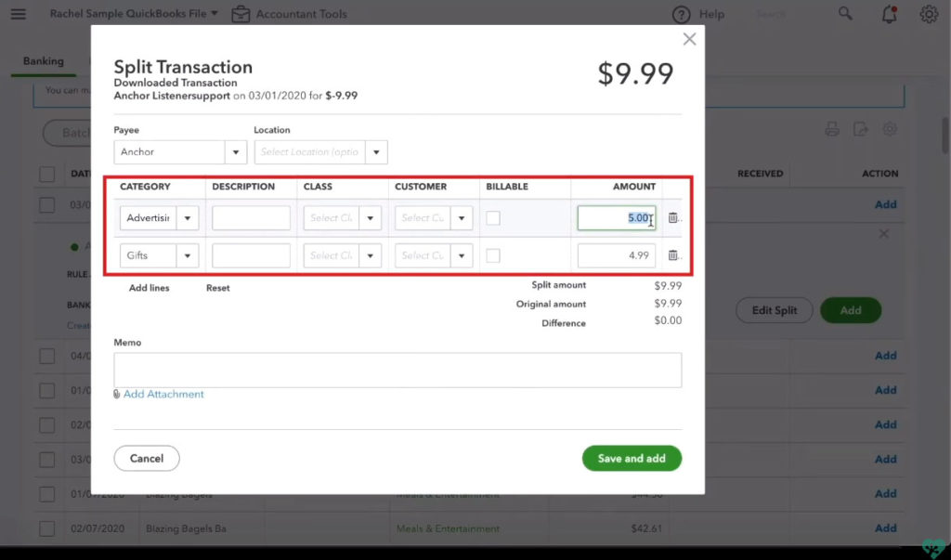Open the Location dropdown
The height and width of the screenshot is (560, 951).
pos(376,152)
